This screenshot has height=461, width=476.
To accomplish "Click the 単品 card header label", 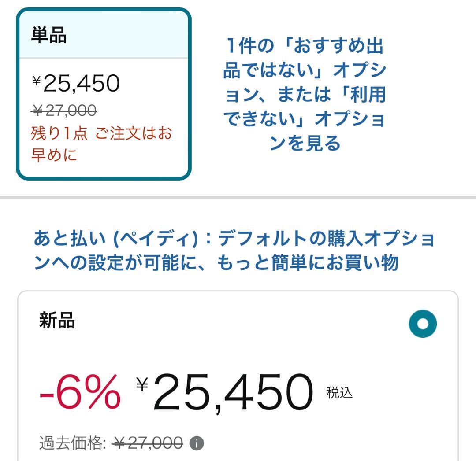I will tap(49, 35).
